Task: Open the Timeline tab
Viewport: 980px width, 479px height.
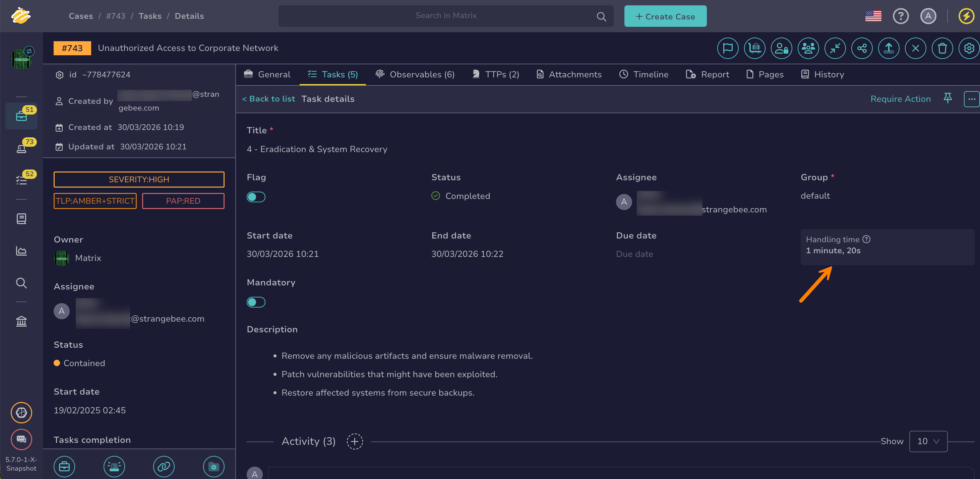Action: (x=644, y=74)
